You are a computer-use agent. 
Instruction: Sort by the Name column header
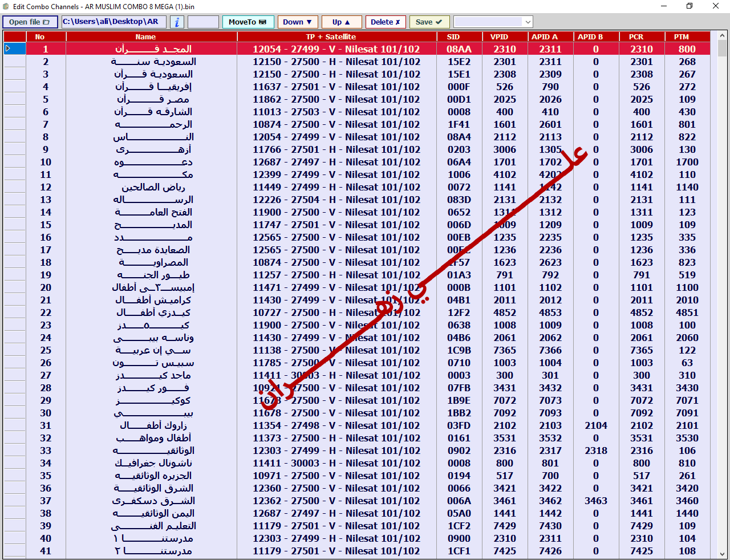145,36
